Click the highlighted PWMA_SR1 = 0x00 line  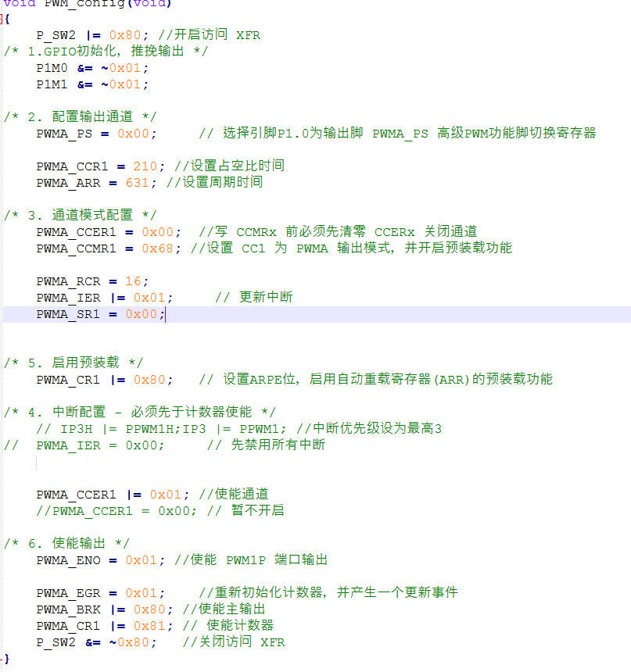100,314
